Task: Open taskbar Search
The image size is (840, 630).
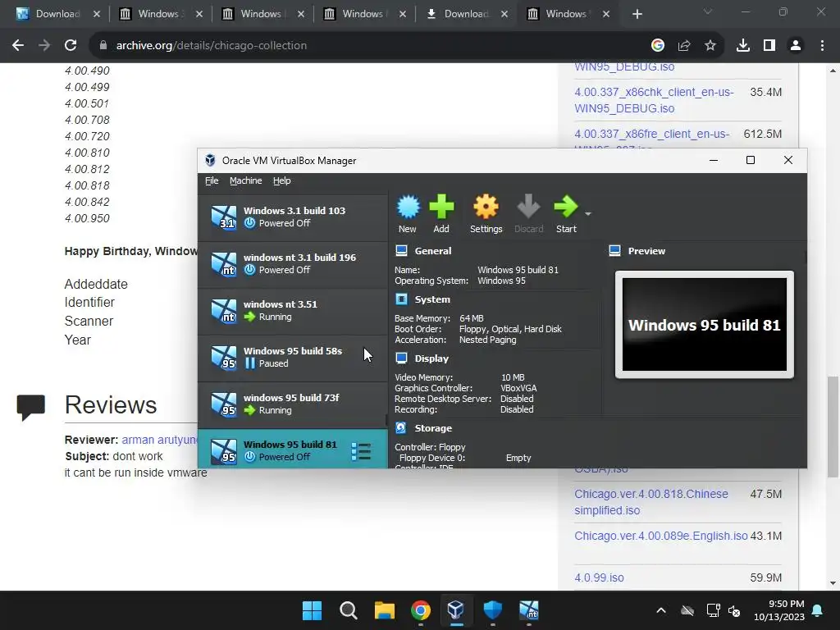Action: 348,610
